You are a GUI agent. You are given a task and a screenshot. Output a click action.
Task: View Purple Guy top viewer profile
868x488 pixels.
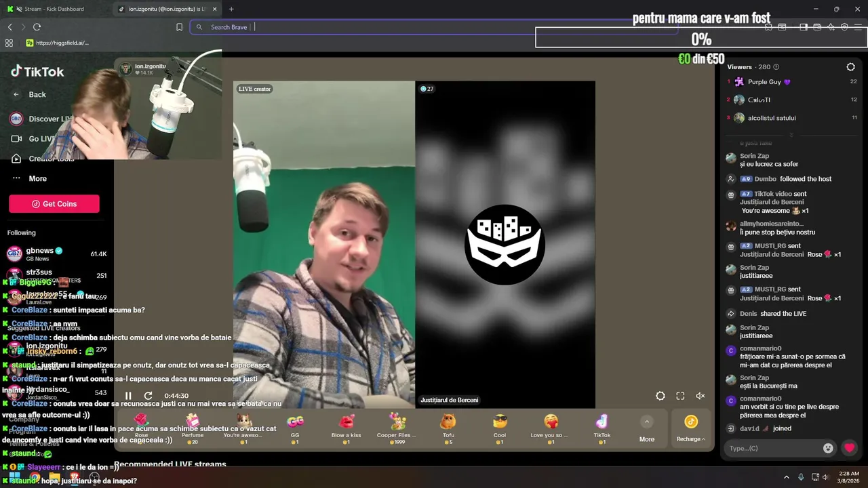(x=791, y=82)
